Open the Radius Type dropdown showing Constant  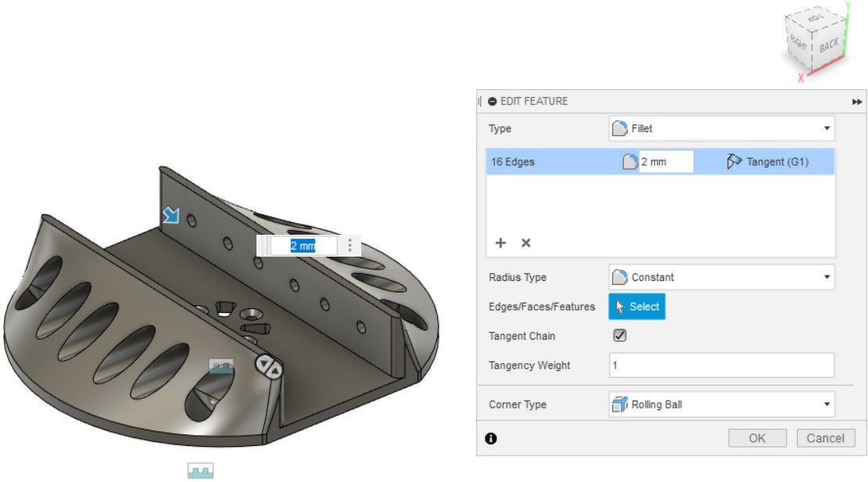coord(721,277)
